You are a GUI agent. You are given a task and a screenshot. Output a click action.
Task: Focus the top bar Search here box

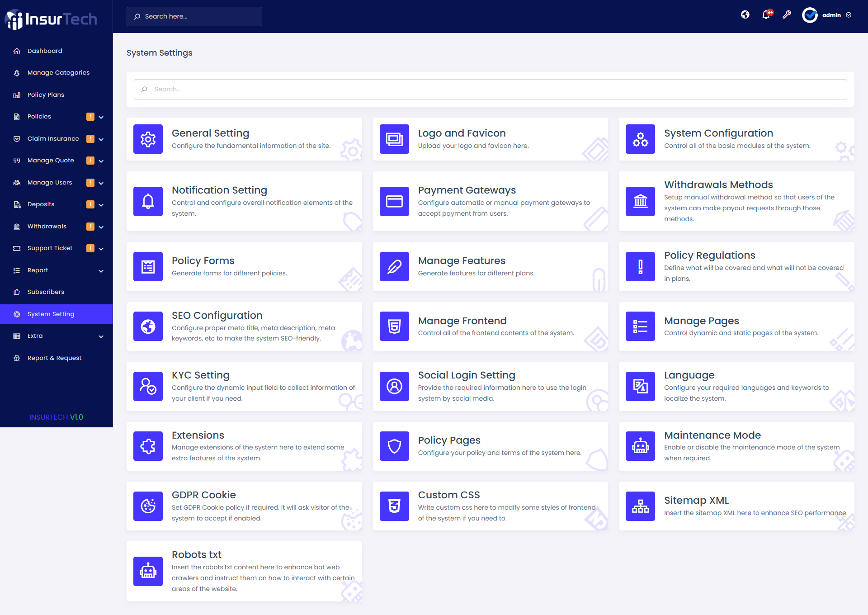[x=194, y=16]
